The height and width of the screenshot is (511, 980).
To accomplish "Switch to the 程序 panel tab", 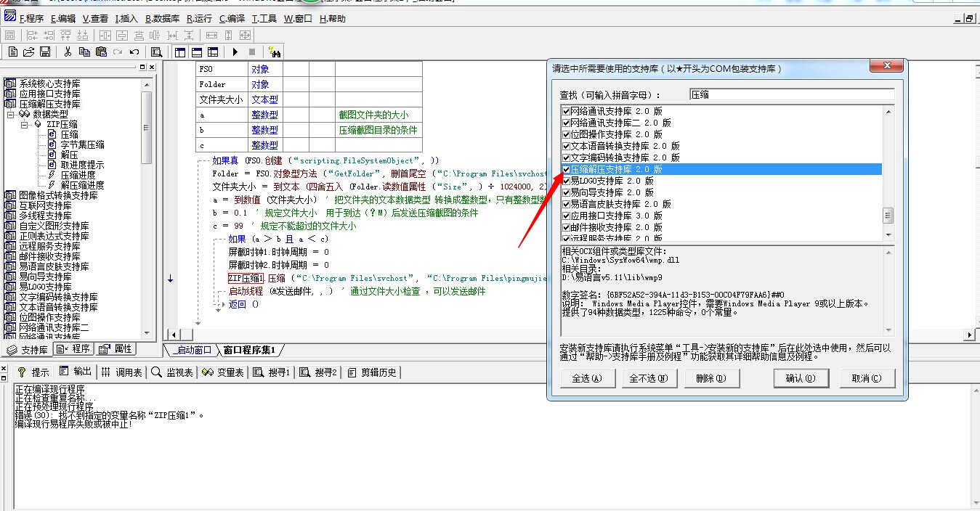I will point(73,349).
